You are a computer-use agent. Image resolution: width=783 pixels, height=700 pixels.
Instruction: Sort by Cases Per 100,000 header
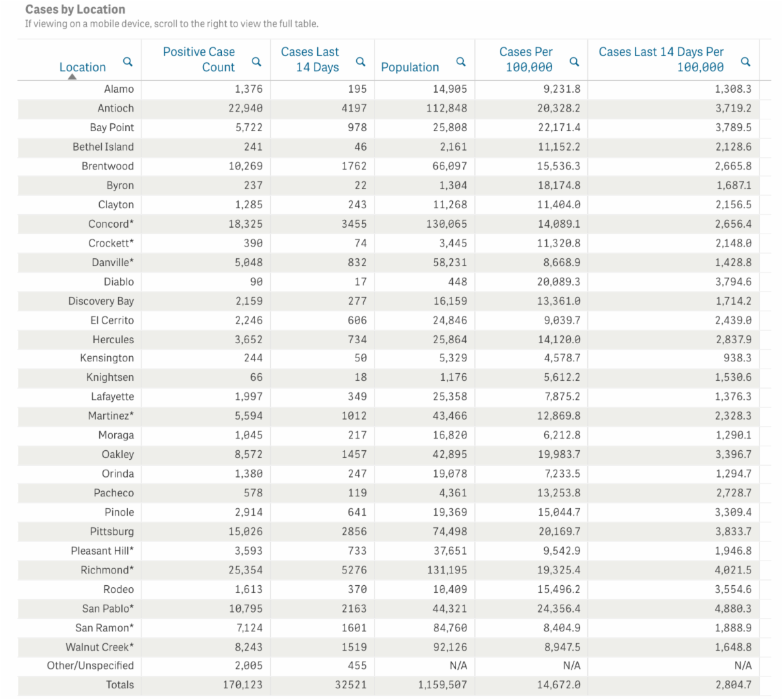click(526, 59)
